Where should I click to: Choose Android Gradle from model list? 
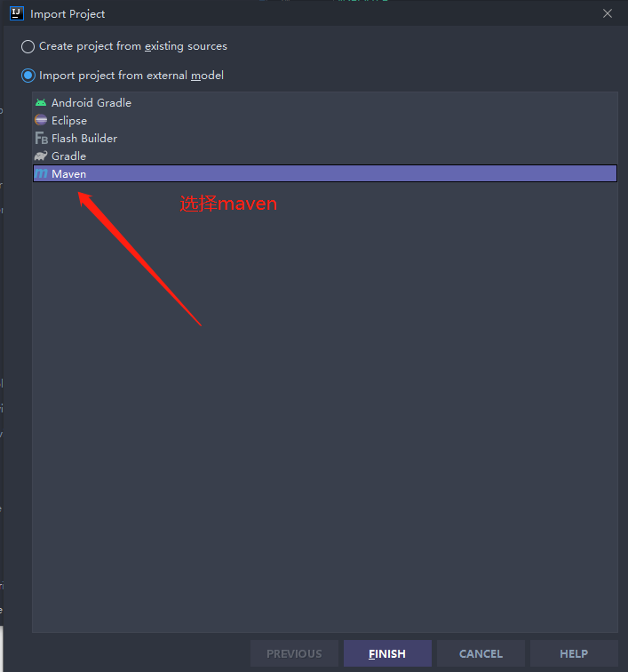(x=325, y=103)
